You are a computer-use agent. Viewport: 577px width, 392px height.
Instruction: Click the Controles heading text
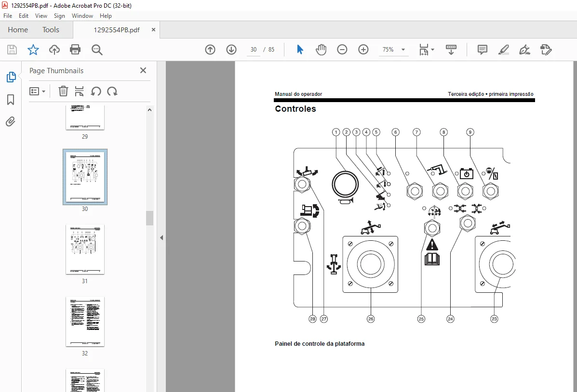(295, 109)
